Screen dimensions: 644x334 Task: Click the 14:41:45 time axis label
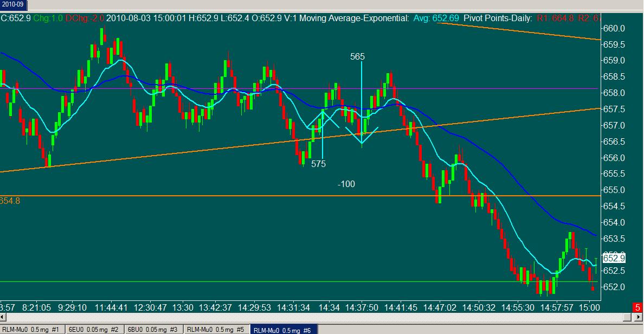pyautogui.click(x=401, y=307)
